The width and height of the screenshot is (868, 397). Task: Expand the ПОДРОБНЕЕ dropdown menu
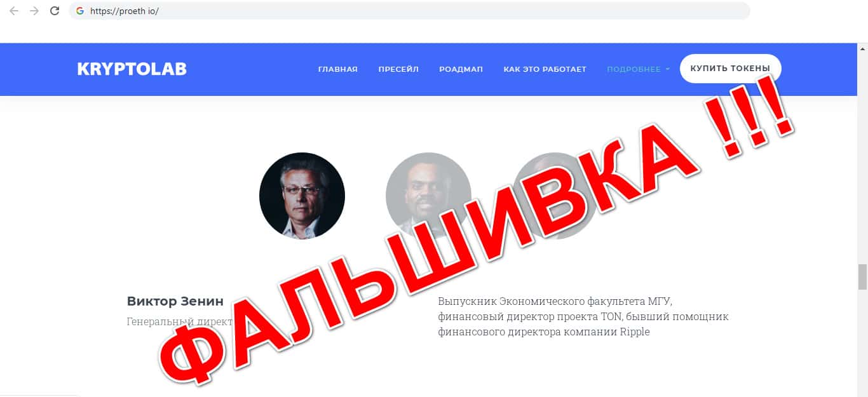[x=638, y=69]
